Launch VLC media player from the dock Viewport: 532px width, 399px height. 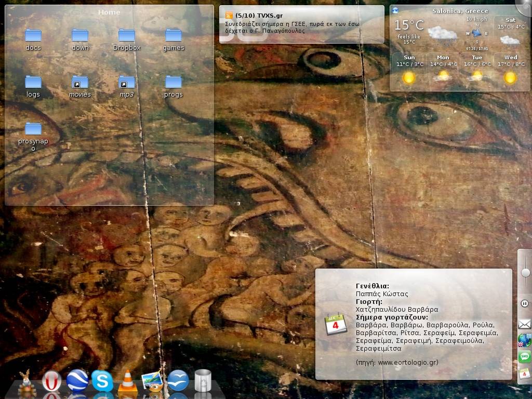coord(128,381)
